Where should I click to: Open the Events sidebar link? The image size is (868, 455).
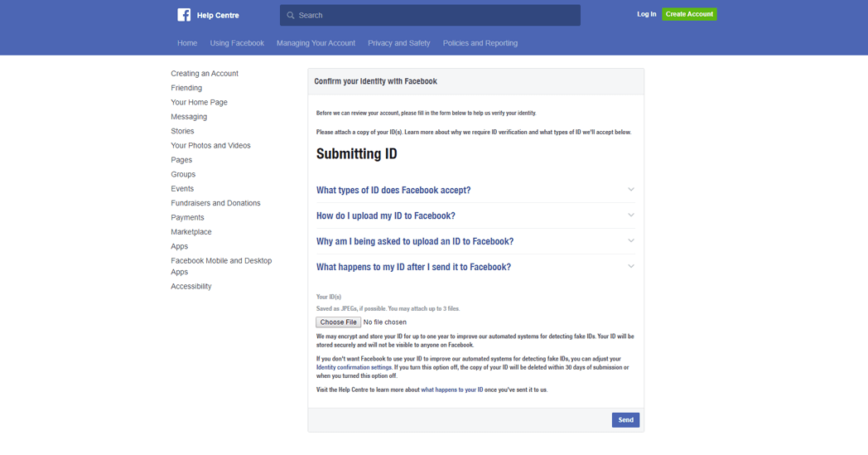click(182, 189)
